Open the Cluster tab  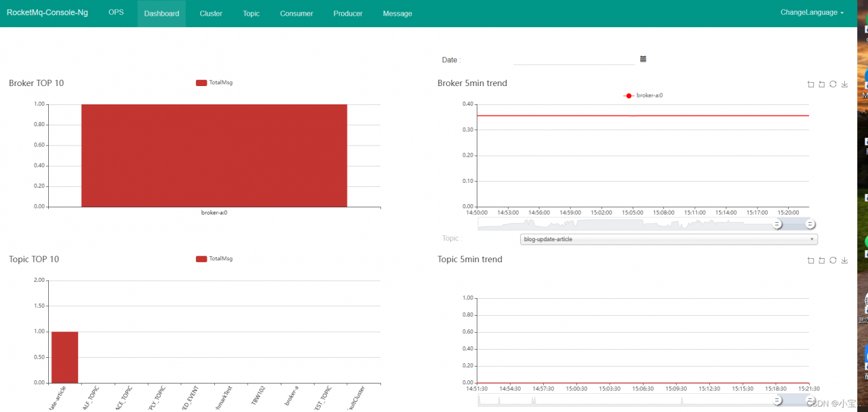click(211, 14)
